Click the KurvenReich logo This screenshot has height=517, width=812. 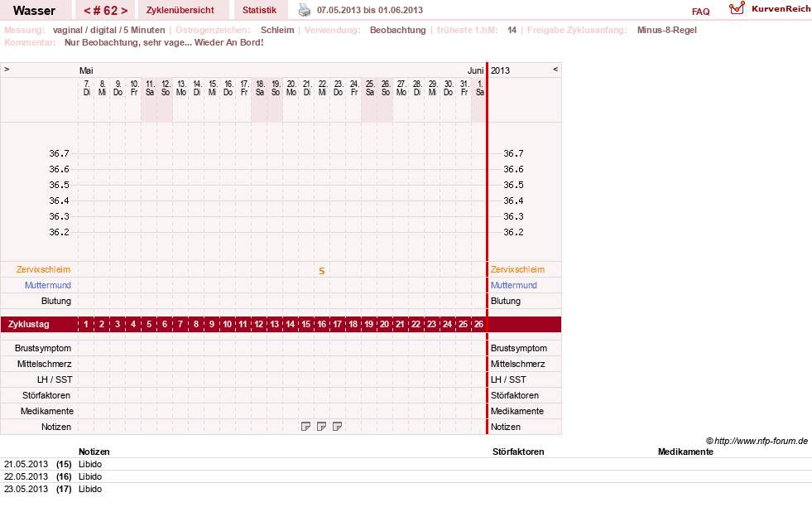pyautogui.click(x=770, y=9)
